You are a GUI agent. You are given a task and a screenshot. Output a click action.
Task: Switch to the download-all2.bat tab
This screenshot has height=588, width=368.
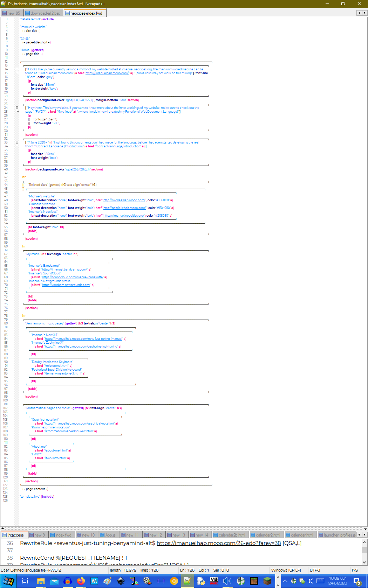coord(43,13)
